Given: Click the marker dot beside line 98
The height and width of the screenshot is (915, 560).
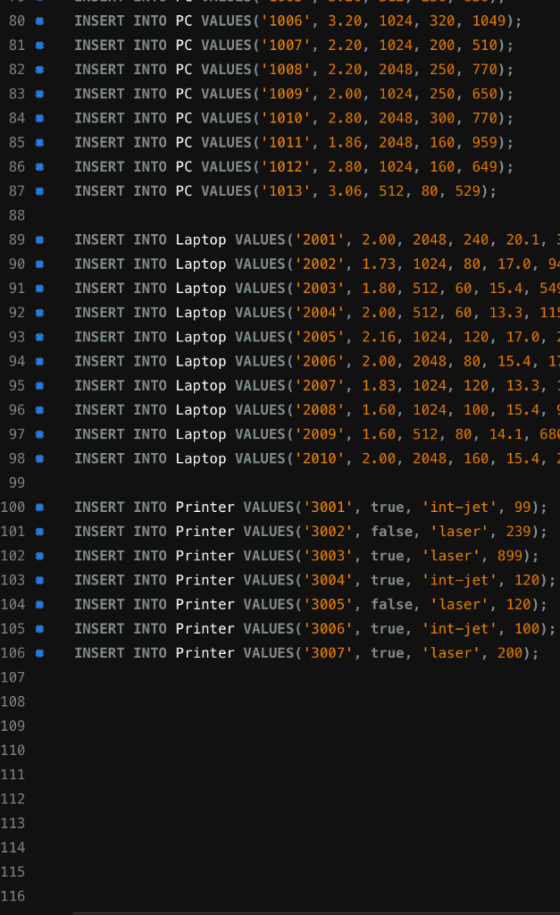Looking at the screenshot, I should 40,459.
